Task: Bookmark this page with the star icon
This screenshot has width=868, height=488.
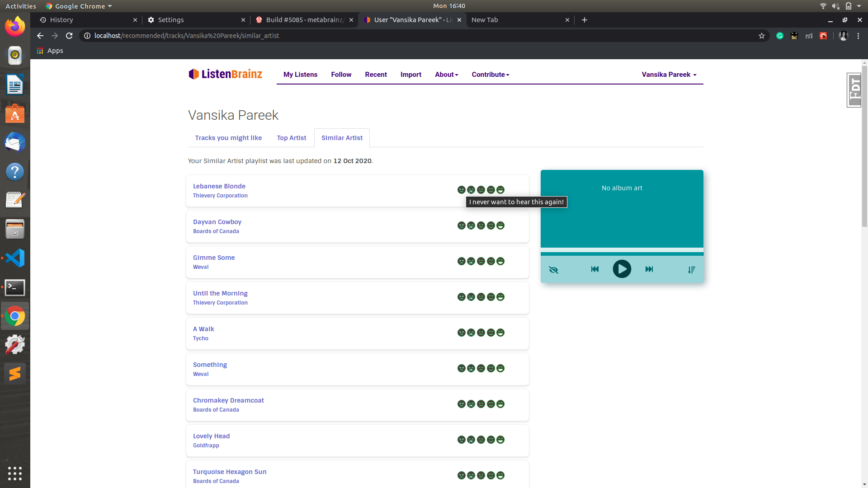Action: (761, 36)
